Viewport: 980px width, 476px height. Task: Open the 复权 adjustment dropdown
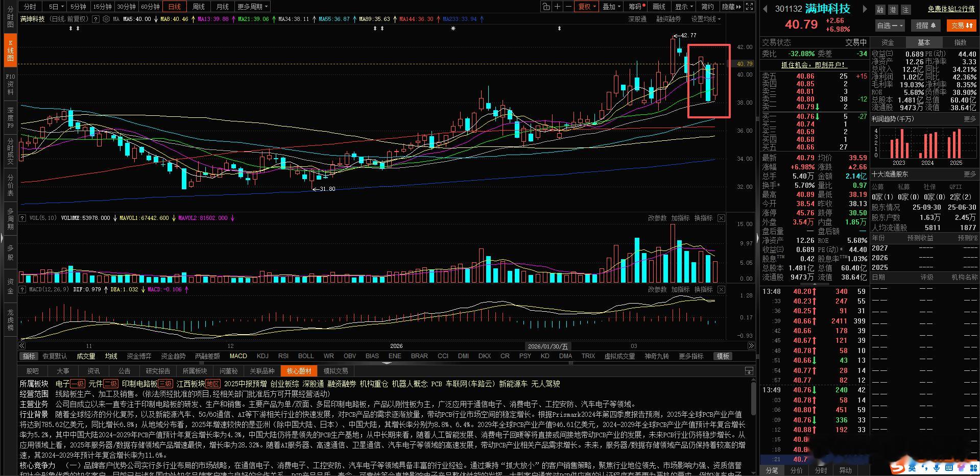(587, 7)
